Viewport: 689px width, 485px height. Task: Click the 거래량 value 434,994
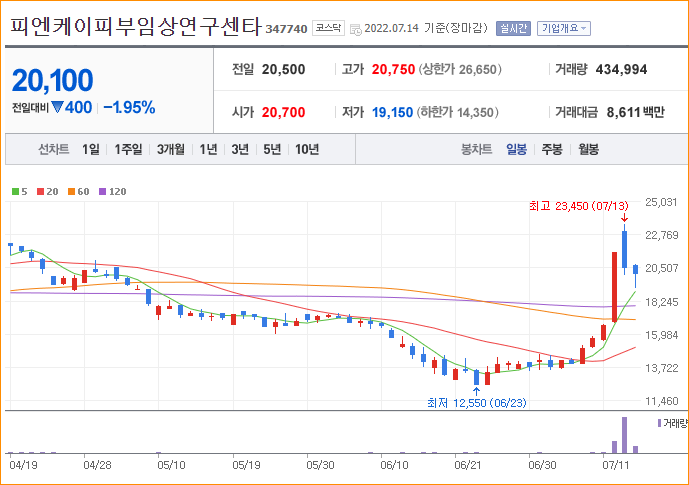tap(621, 69)
